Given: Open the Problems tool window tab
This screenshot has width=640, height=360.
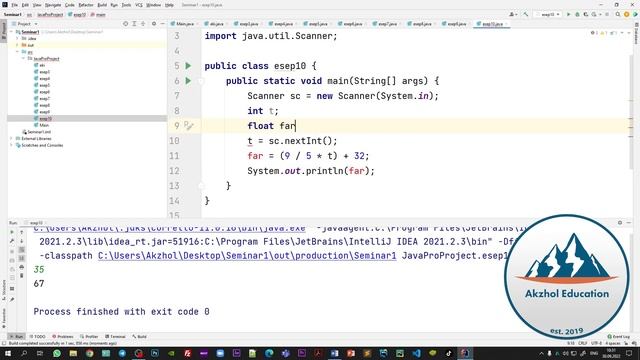Looking at the screenshot, I should click(x=63, y=336).
